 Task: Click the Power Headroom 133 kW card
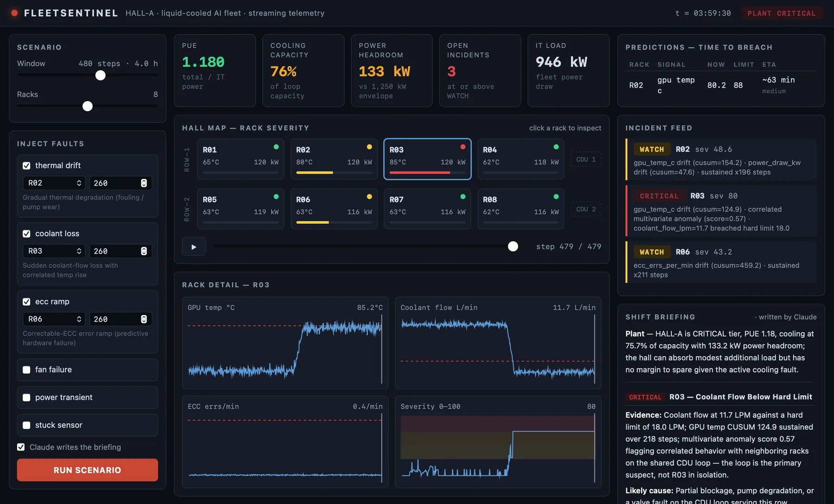pos(392,70)
